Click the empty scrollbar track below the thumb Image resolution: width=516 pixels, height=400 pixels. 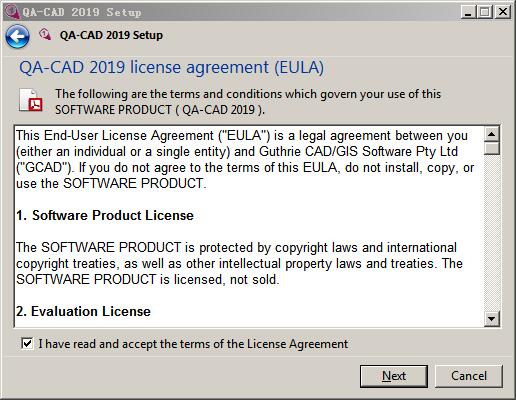point(492,233)
